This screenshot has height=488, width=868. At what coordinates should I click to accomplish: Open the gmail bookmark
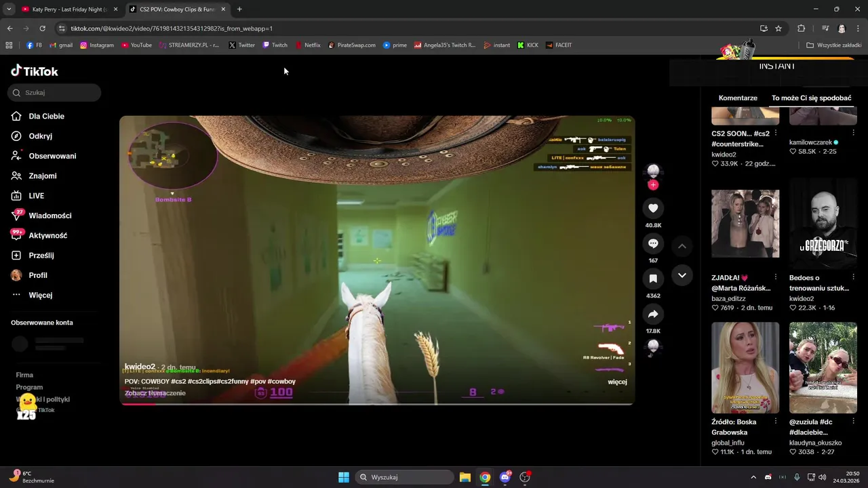pos(60,45)
